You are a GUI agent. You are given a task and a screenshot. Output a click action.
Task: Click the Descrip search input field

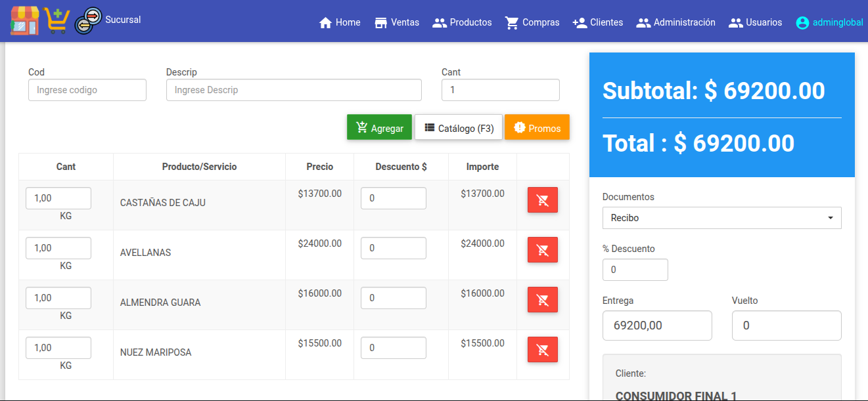pyautogui.click(x=294, y=90)
